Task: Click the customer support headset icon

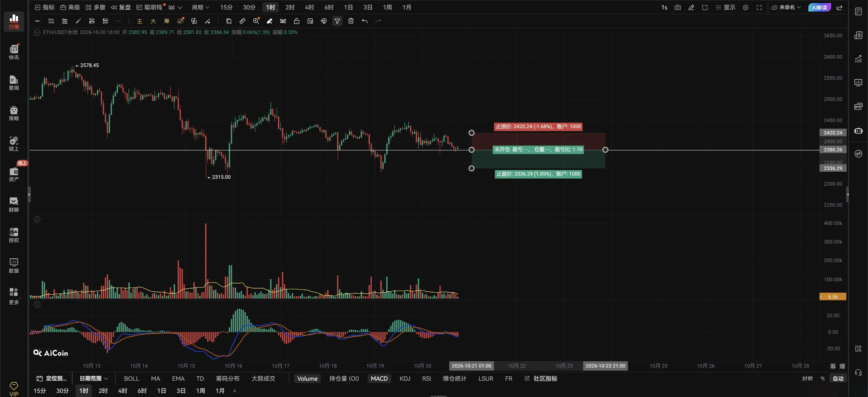Action: (x=858, y=373)
